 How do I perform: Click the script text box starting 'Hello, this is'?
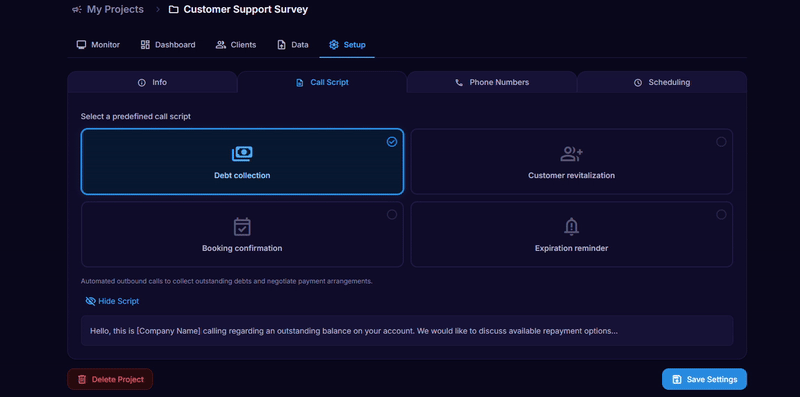click(x=407, y=331)
